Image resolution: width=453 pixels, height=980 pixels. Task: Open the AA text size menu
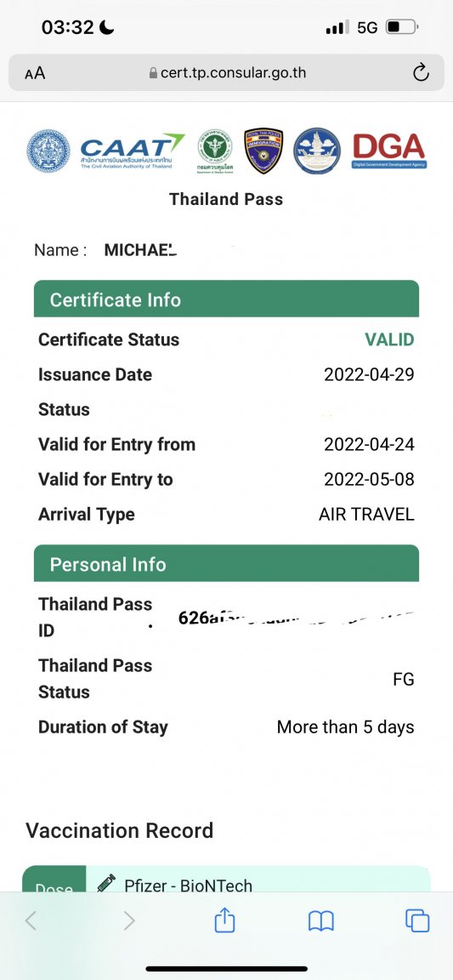35,73
